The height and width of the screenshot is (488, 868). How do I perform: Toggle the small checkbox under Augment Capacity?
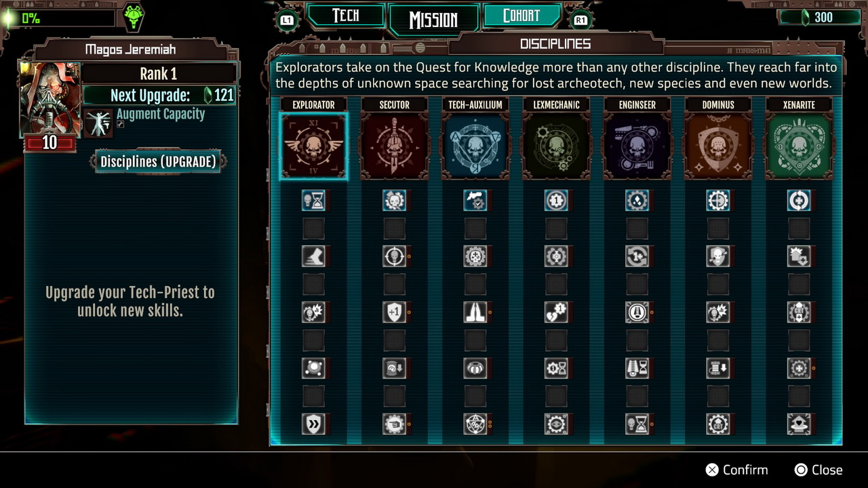(120, 125)
